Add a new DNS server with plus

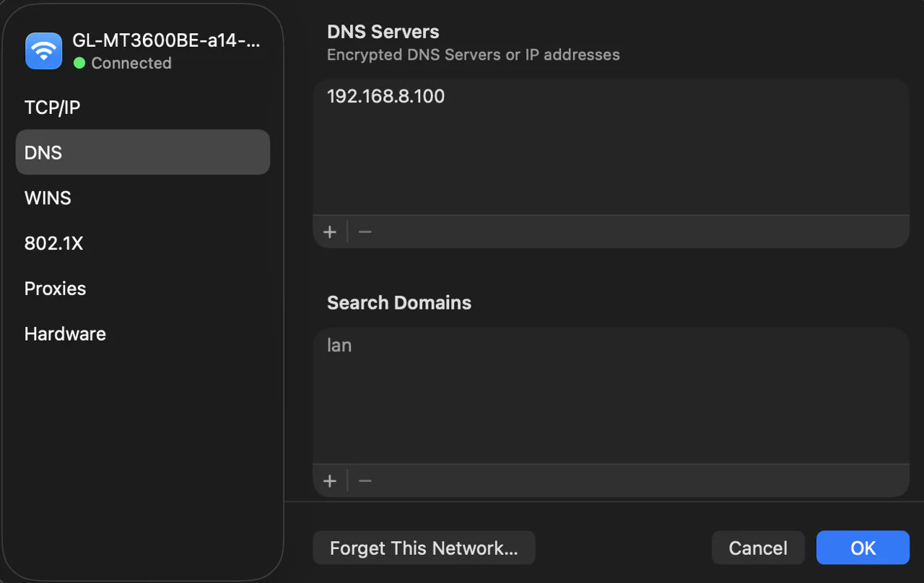point(330,232)
